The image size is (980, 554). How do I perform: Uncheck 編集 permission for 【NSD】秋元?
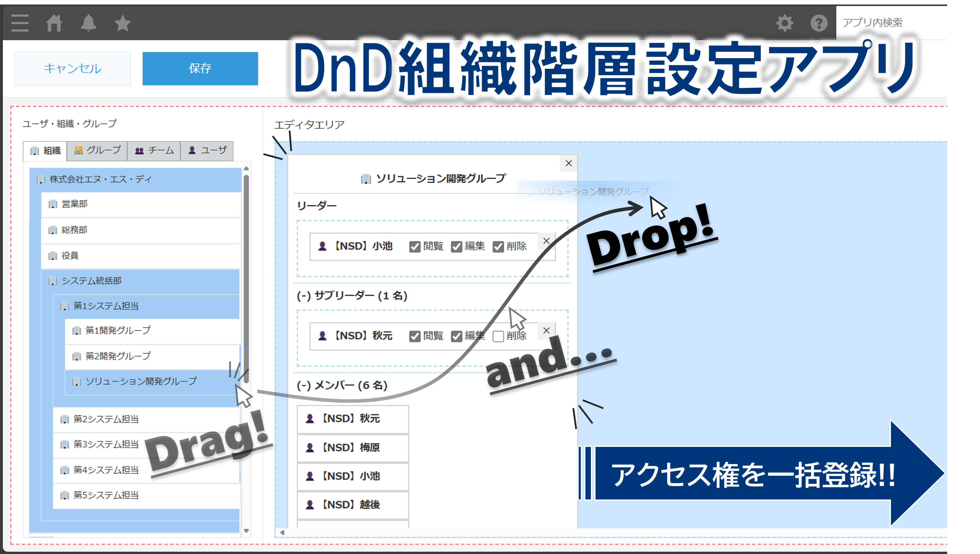456,336
